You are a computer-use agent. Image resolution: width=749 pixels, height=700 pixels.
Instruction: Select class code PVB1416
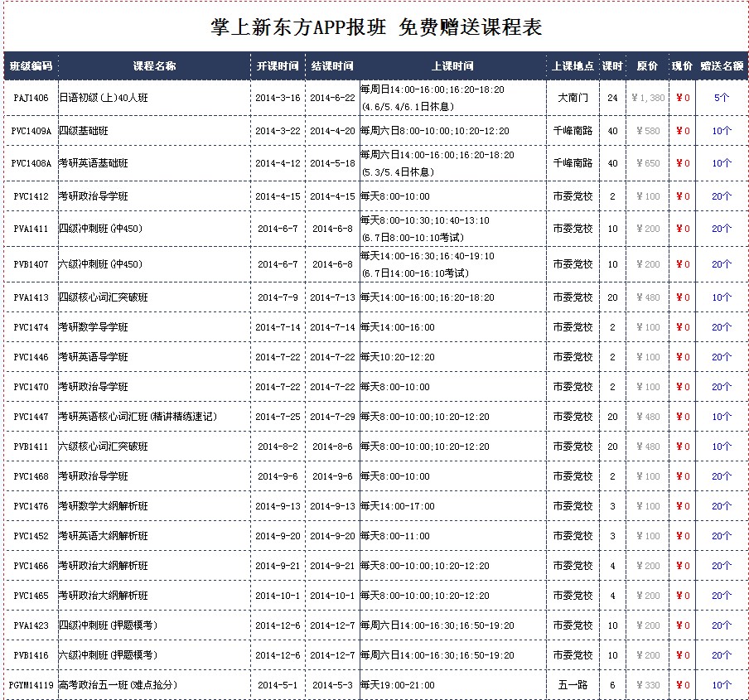tap(31, 655)
